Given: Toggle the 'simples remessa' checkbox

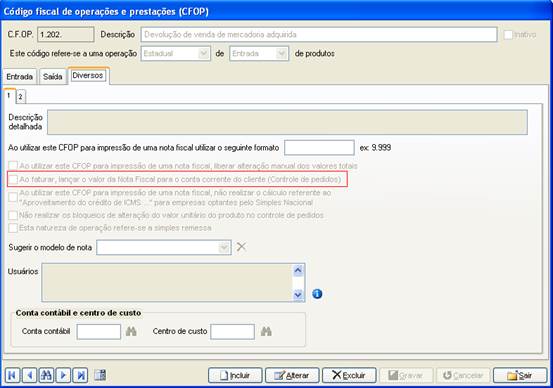Looking at the screenshot, I should click(x=13, y=228).
